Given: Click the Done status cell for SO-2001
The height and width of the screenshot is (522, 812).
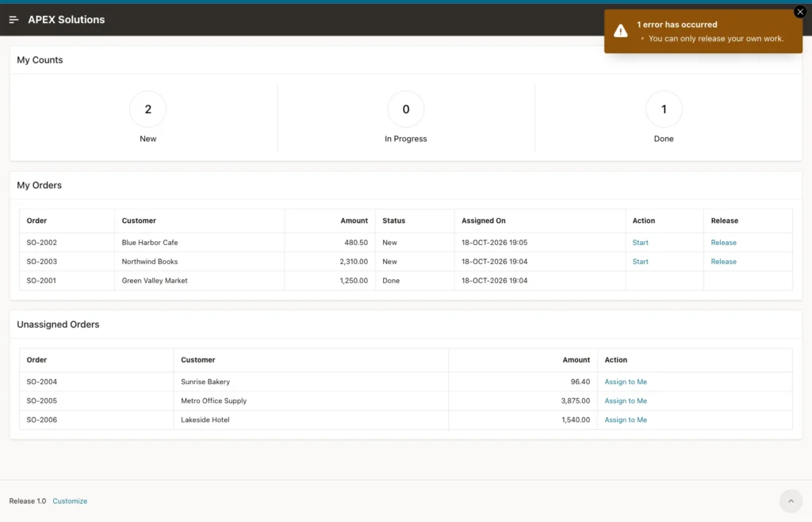Looking at the screenshot, I should pos(415,281).
